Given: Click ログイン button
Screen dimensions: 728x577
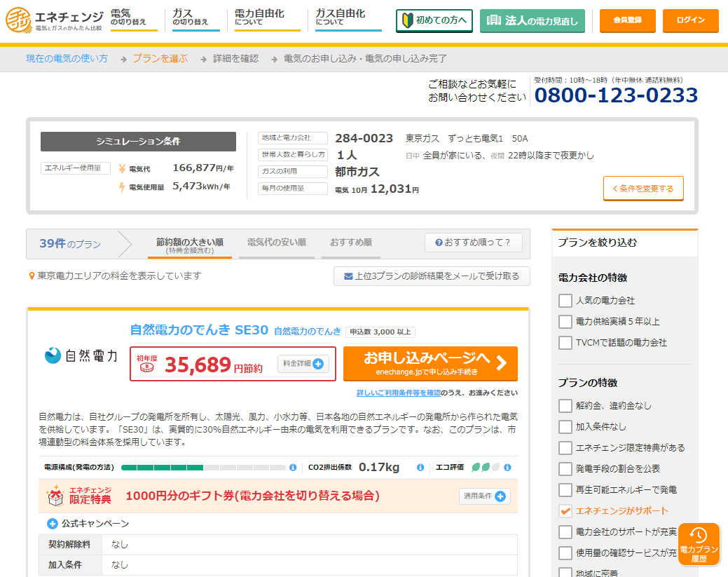Looking at the screenshot, I should pos(690,20).
